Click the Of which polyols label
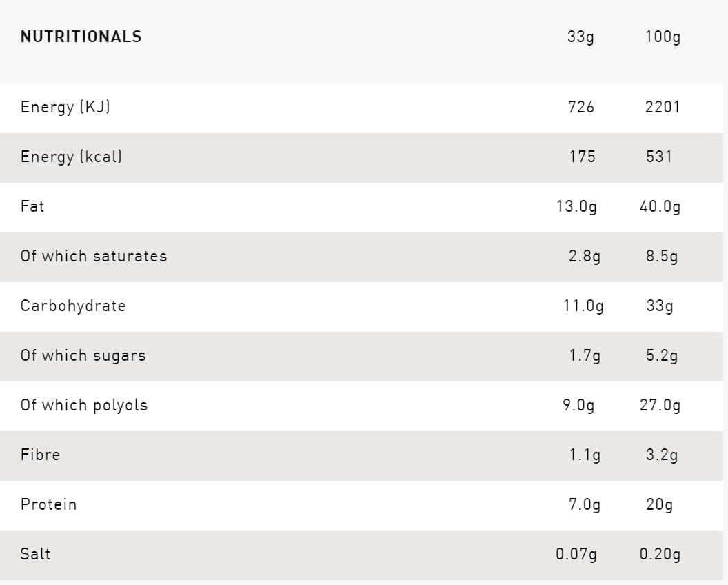The image size is (728, 585). [84, 405]
